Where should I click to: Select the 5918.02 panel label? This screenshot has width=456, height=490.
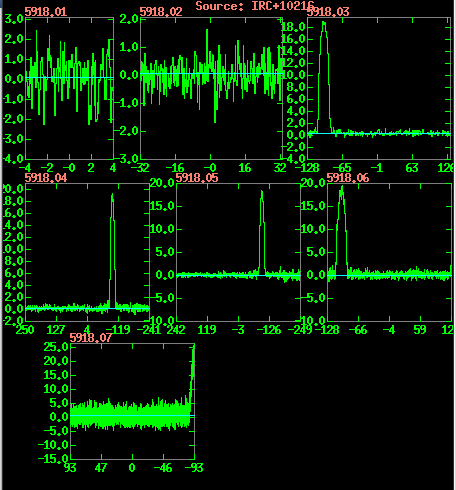pos(161,12)
